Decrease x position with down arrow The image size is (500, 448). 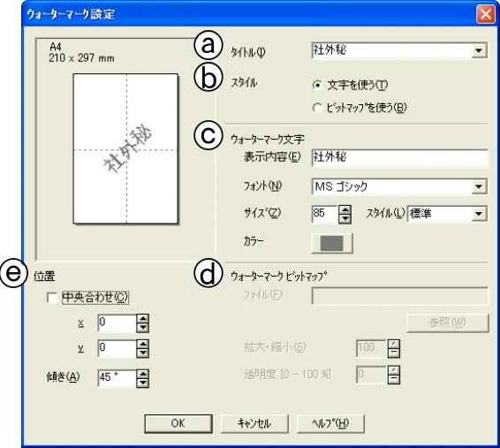[x=142, y=328]
